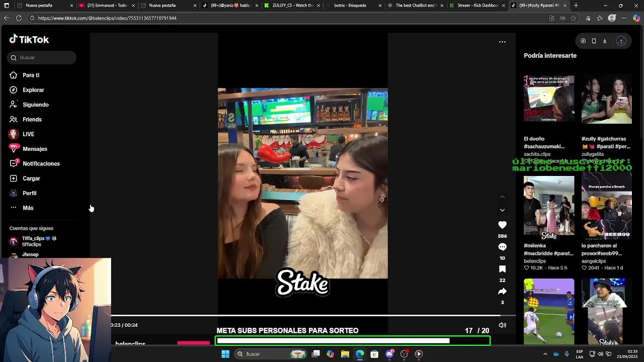Seek on the video progress bar
The image size is (644, 362).
coord(313,316)
